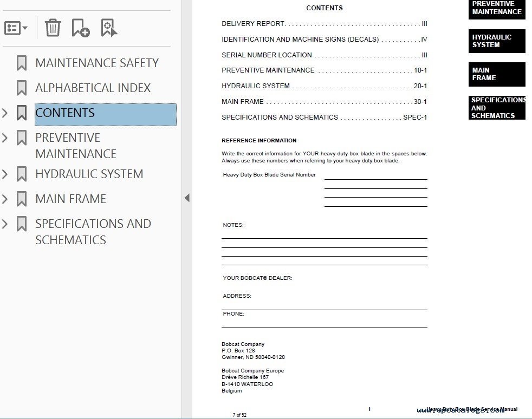Expand the CONTENTS bookmark
The height and width of the screenshot is (419, 532).
point(5,113)
